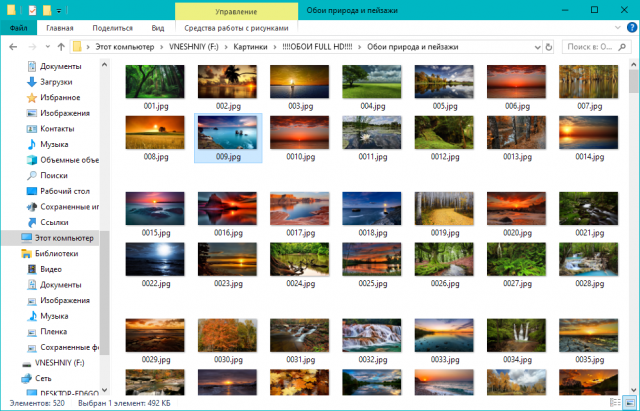The width and height of the screenshot is (640, 411).
Task: Click the search magnifier icon
Action: tap(622, 47)
